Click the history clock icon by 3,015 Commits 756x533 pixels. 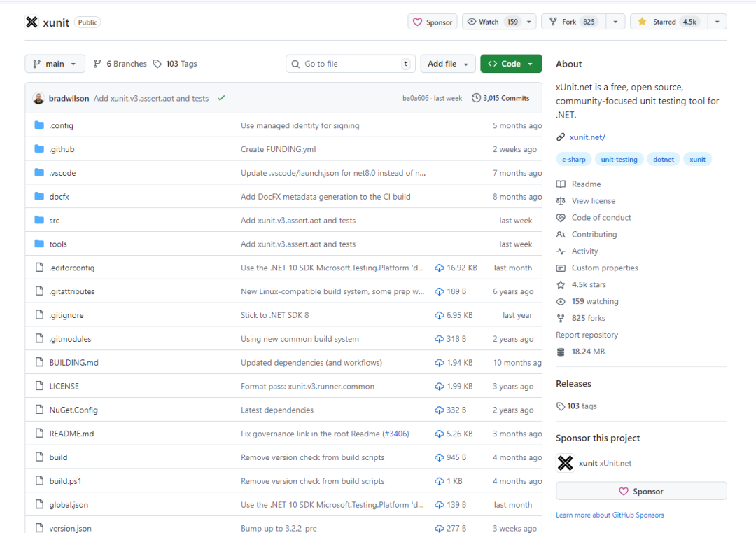[x=476, y=98]
